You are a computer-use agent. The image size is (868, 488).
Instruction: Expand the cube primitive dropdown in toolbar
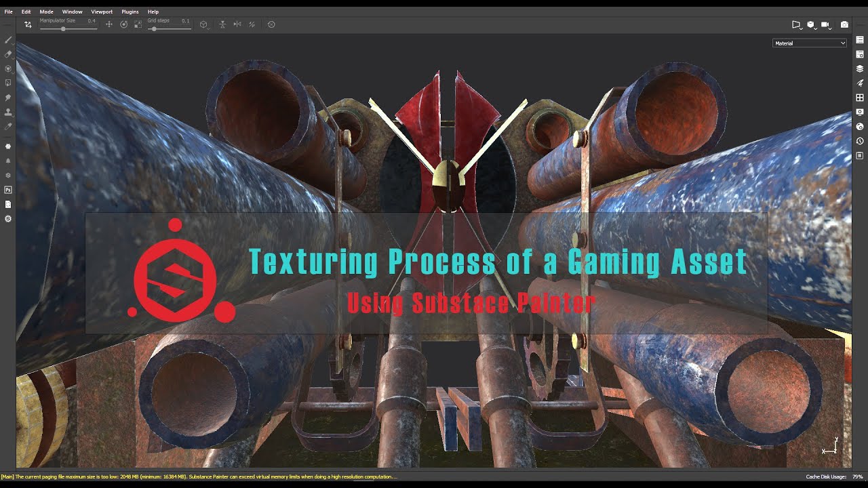pos(203,24)
